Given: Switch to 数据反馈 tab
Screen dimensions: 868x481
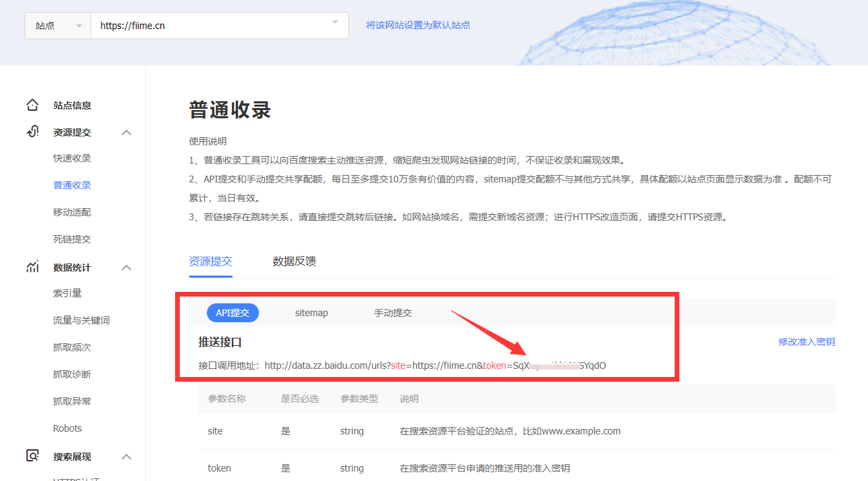Looking at the screenshot, I should click(x=294, y=261).
